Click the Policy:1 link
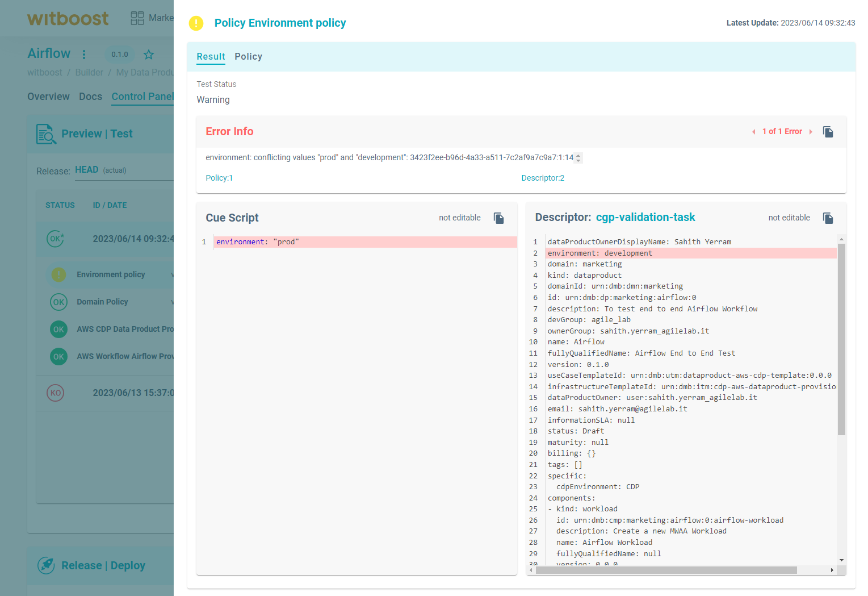The width and height of the screenshot is (868, 596). (219, 178)
